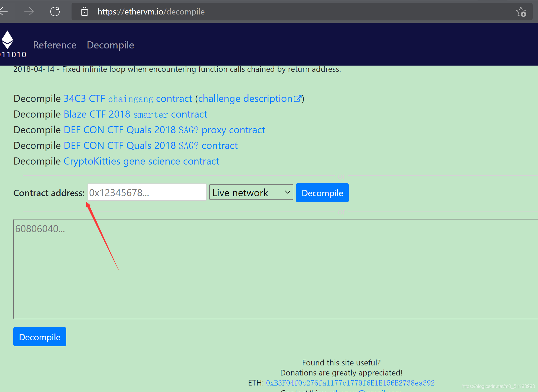Image resolution: width=538 pixels, height=392 pixels.
Task: Click the Decompile button below the bytecode textarea
Action: click(x=40, y=337)
